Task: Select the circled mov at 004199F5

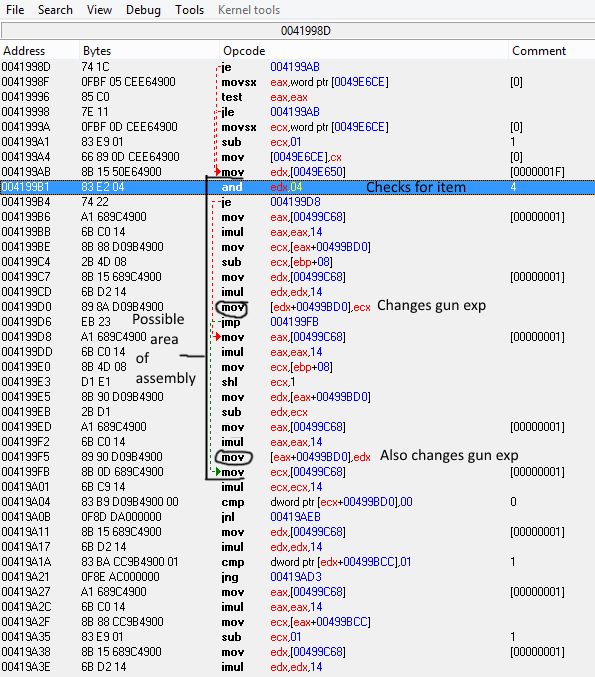Action: pyautogui.click(x=233, y=457)
